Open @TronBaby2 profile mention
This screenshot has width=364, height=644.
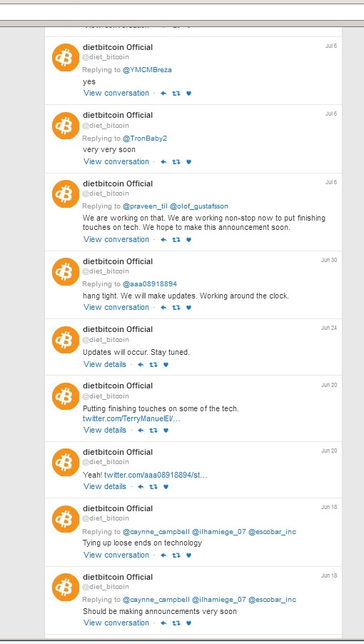click(145, 139)
